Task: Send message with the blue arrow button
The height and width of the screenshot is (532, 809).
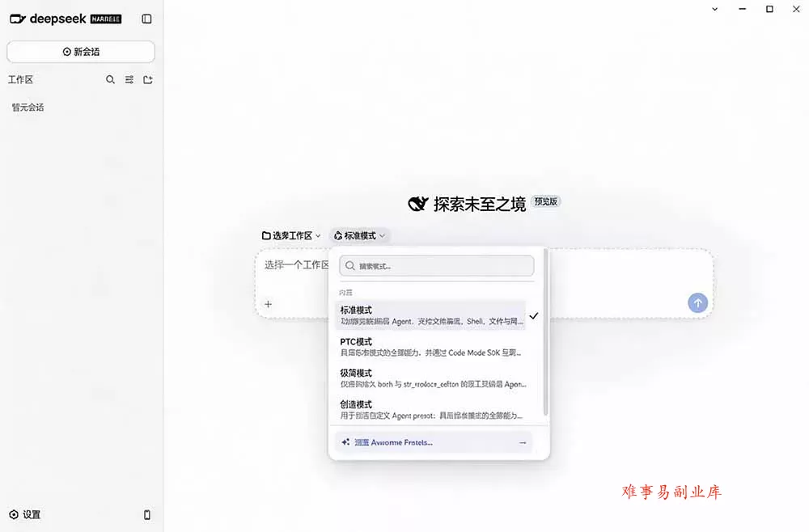Action: pos(697,303)
